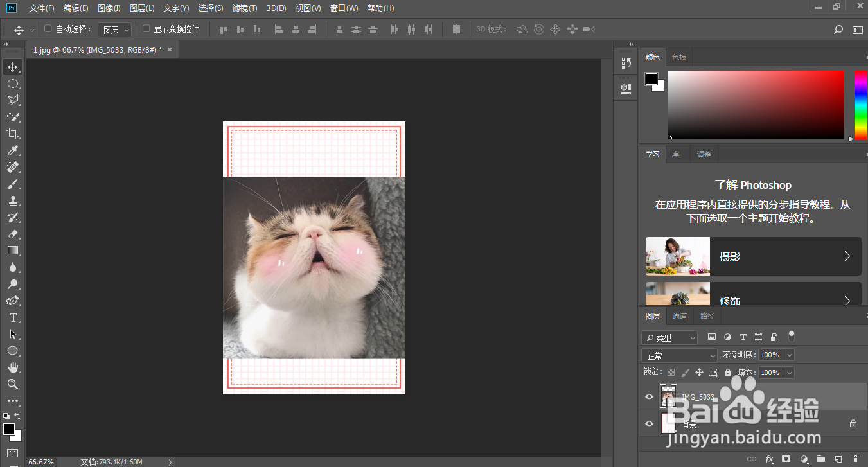Open the 正常 blend mode dropdown

(x=680, y=355)
